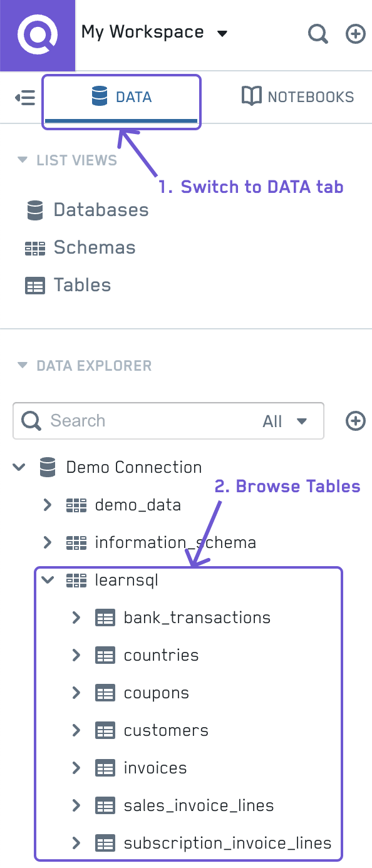Click the Schemas icon in List Views
372x868 pixels.
tap(36, 247)
